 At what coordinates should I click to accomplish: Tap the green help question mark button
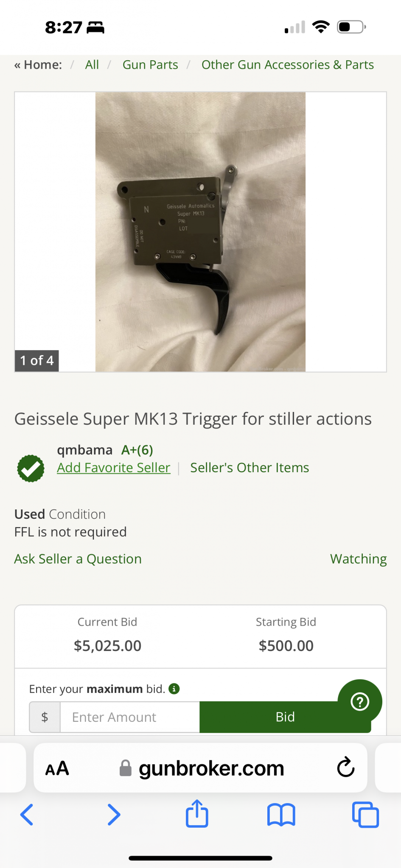(360, 701)
